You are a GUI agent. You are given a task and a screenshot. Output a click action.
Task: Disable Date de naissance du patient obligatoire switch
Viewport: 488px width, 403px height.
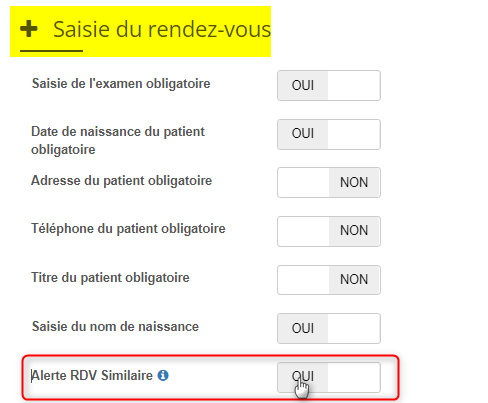(x=329, y=134)
